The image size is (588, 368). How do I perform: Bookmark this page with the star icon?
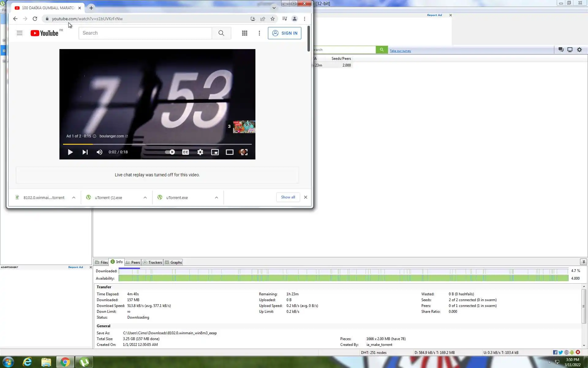[x=273, y=19]
